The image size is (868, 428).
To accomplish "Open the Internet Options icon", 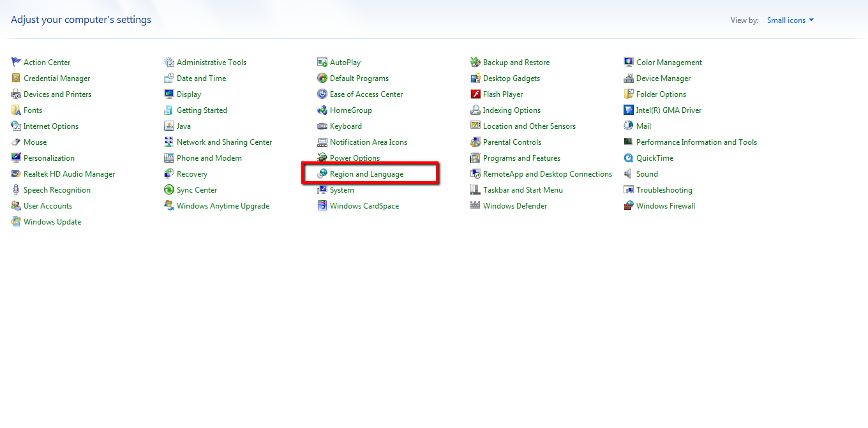I will (16, 126).
